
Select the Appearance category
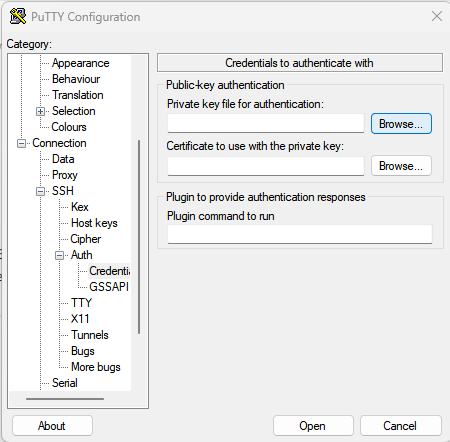coord(80,63)
